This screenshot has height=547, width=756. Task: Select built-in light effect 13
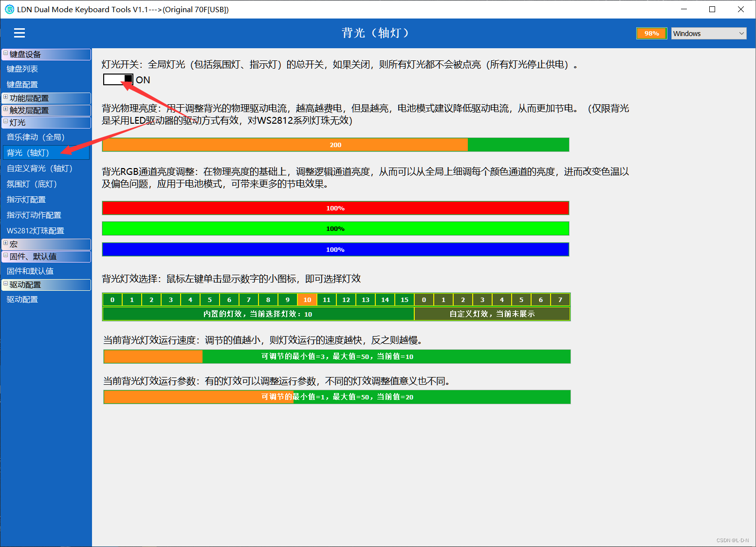366,300
